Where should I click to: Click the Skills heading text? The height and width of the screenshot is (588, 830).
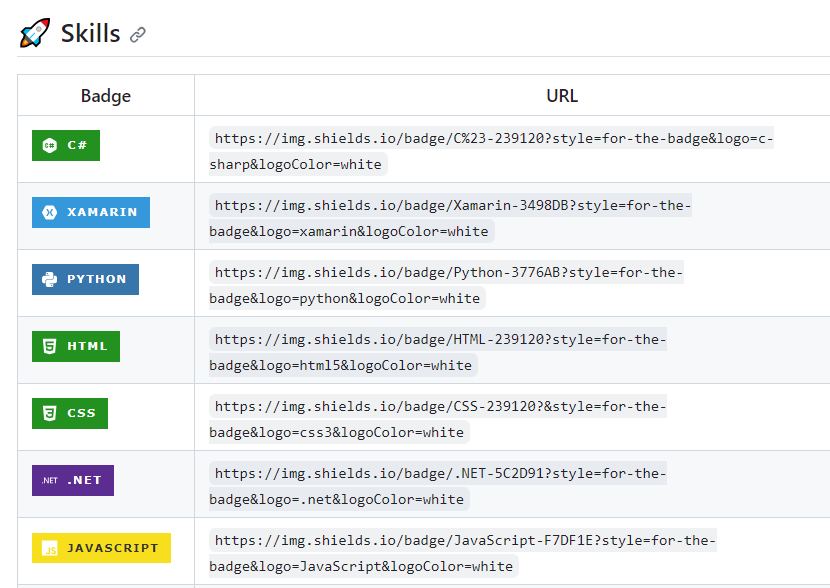tap(91, 33)
